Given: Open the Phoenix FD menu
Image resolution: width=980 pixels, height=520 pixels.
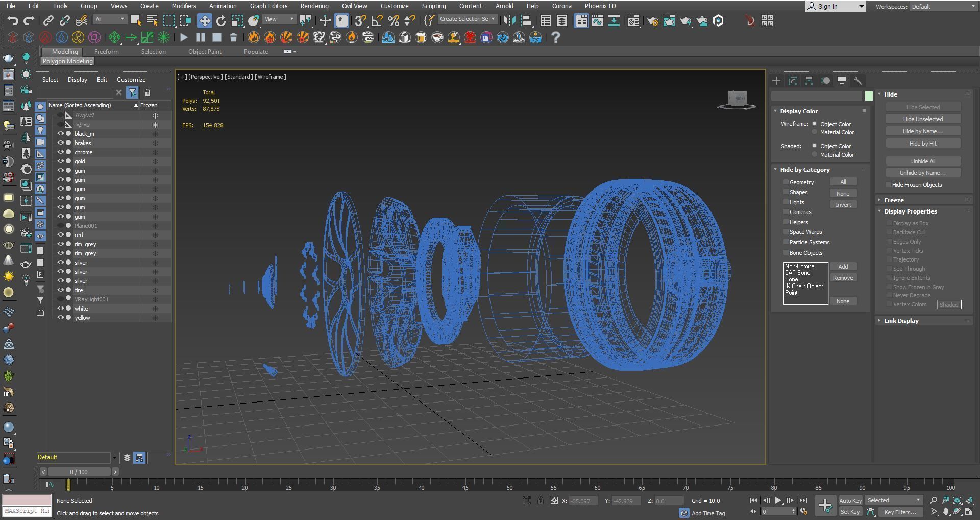Looking at the screenshot, I should pyautogui.click(x=600, y=6).
